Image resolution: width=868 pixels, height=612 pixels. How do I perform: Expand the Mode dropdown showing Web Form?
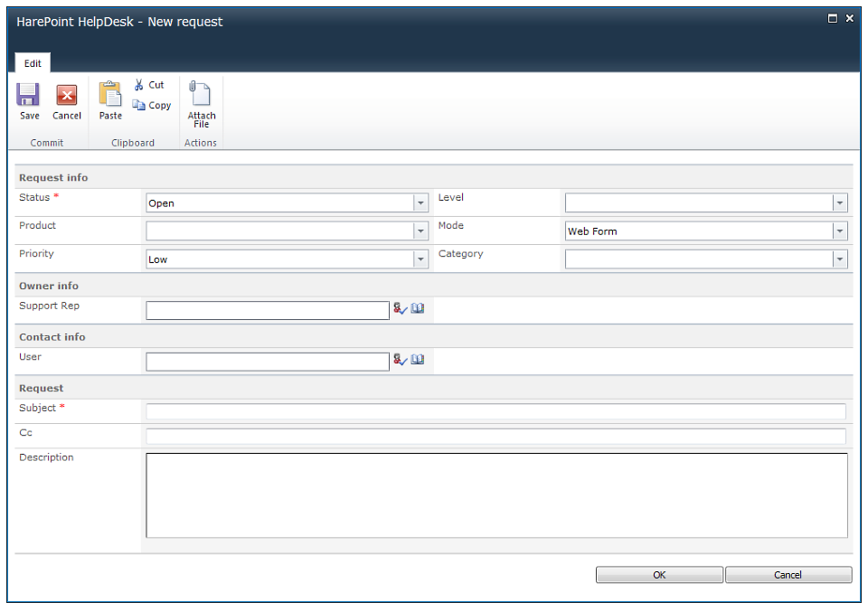point(840,231)
